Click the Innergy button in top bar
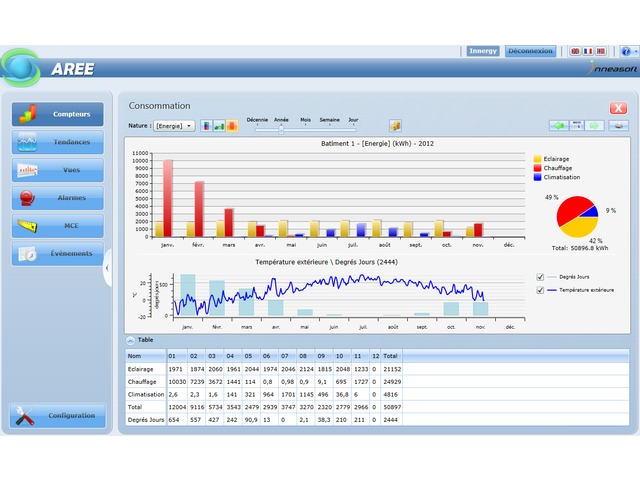Screen dimensions: 640x480 [x=483, y=51]
